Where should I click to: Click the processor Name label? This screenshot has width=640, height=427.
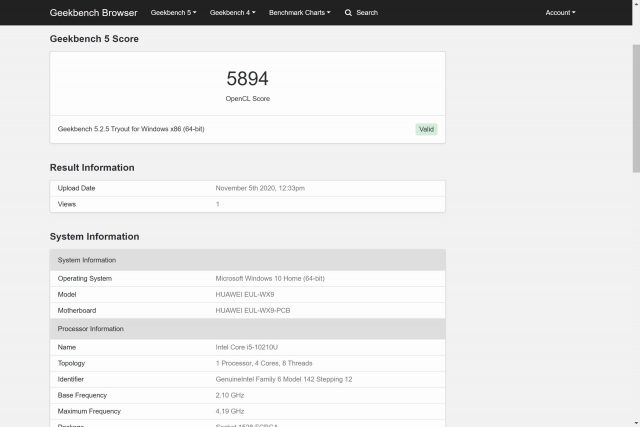[x=67, y=347]
